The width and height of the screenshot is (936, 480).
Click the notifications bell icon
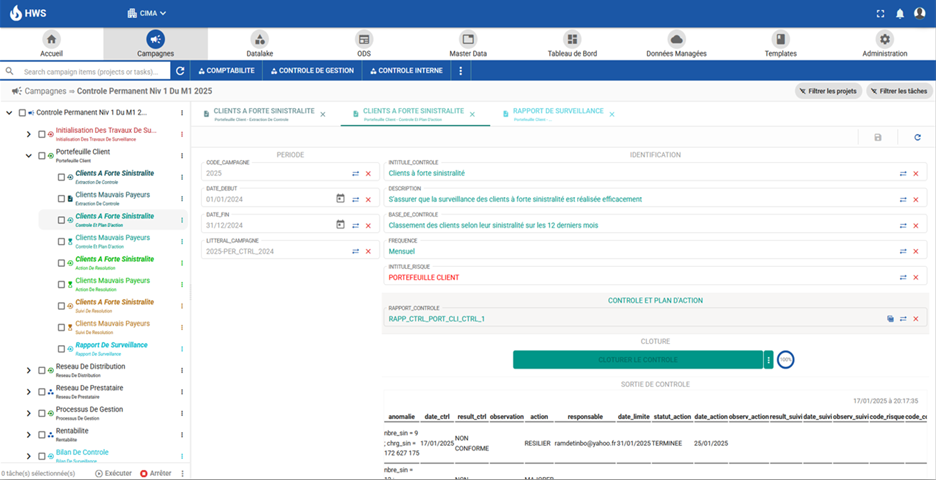point(899,14)
